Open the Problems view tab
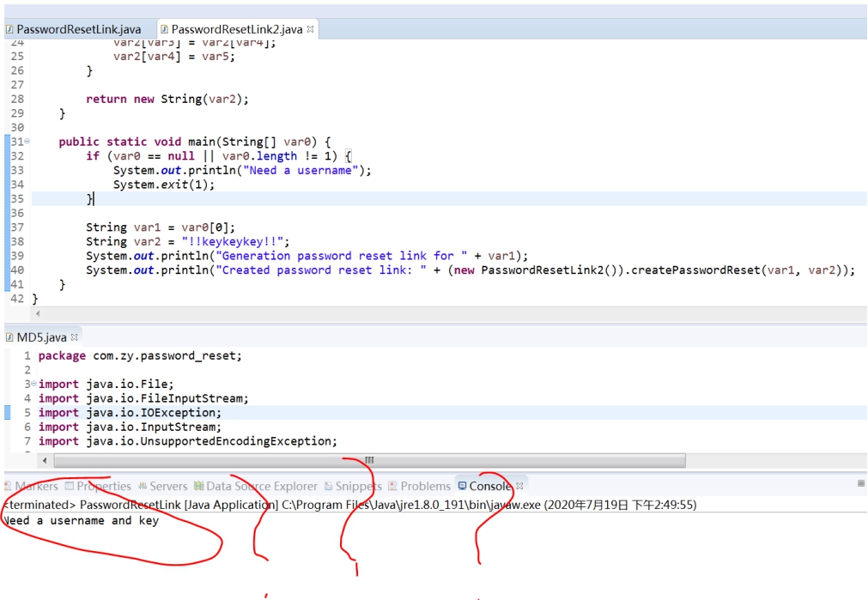This screenshot has width=868, height=600. pos(425,486)
